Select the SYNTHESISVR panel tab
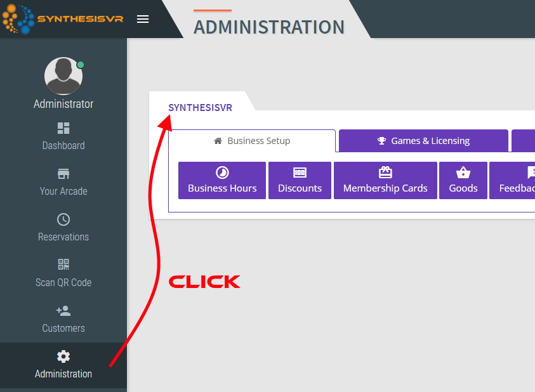The image size is (535, 392). 201,108
